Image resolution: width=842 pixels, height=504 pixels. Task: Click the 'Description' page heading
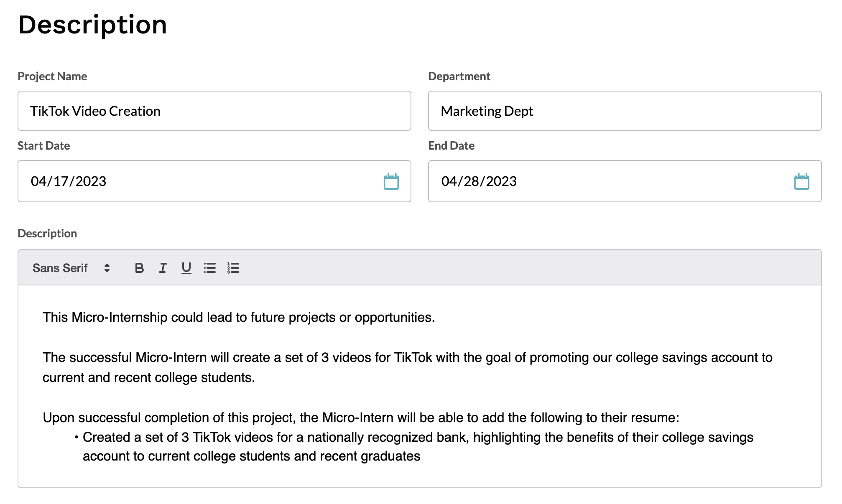92,25
